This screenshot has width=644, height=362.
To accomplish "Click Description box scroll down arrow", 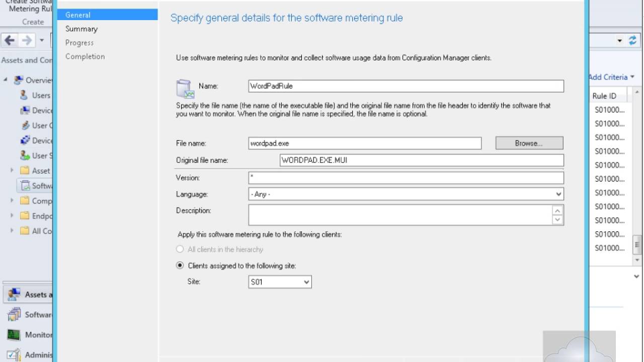I will pyautogui.click(x=557, y=220).
